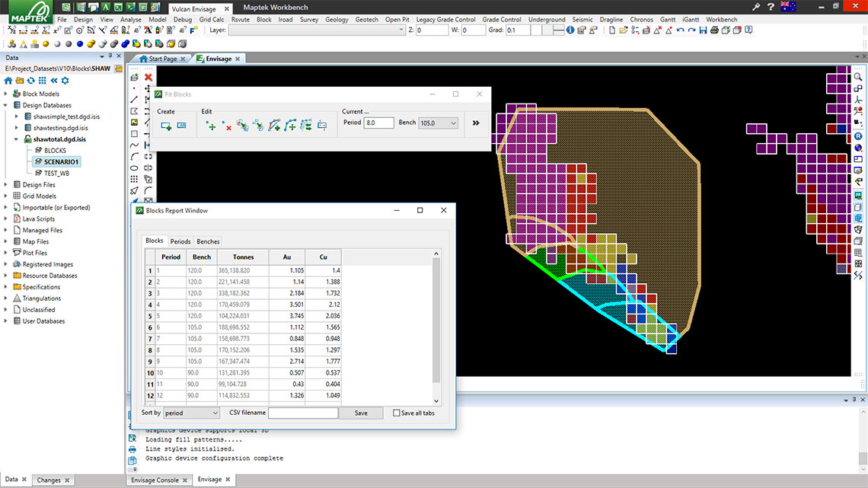
Task: Click the Undo arrow icon
Action: pos(681,30)
